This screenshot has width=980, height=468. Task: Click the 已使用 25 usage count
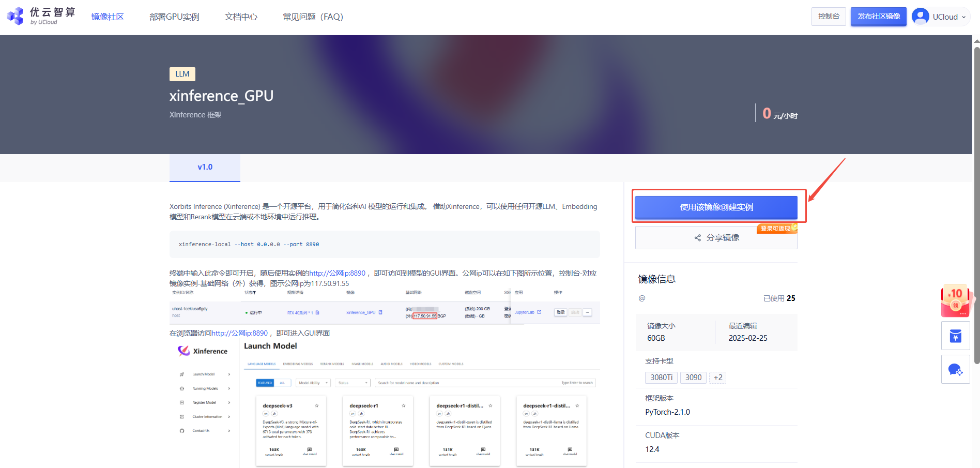[x=779, y=298]
